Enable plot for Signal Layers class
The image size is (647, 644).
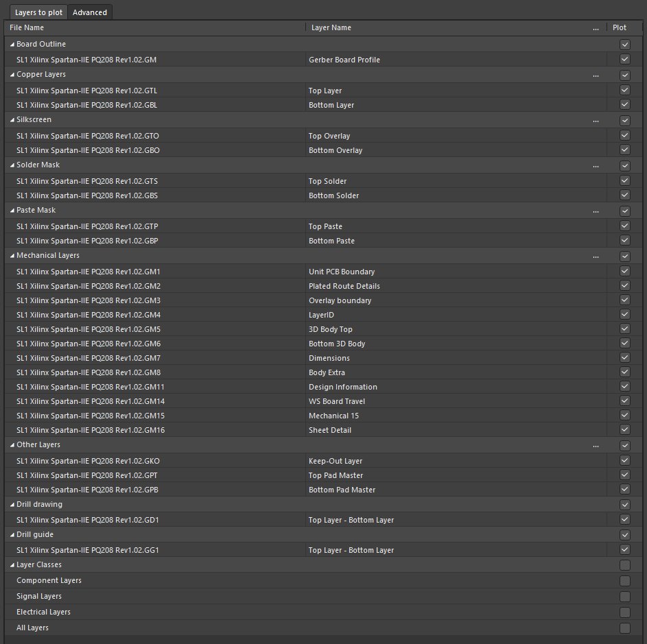coord(625,597)
